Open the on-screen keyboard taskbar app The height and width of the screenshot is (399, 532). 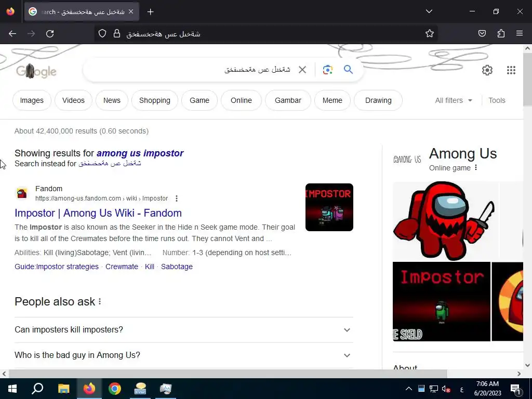pos(140,389)
